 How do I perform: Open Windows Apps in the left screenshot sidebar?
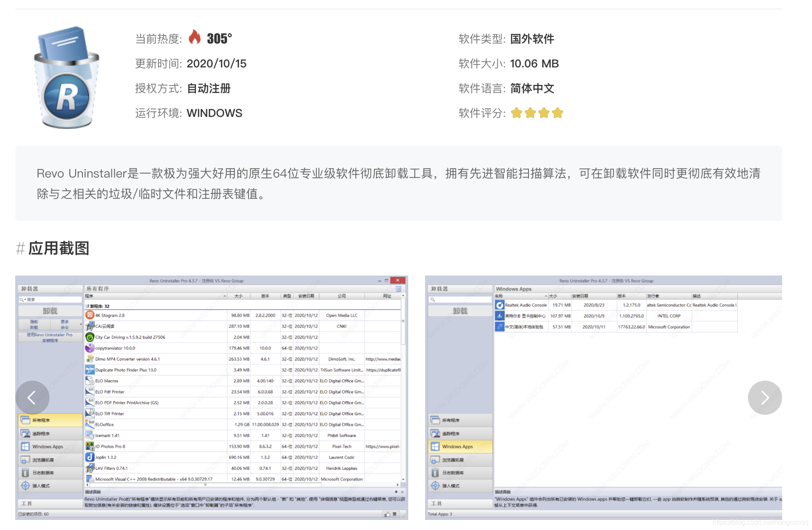pos(50,447)
